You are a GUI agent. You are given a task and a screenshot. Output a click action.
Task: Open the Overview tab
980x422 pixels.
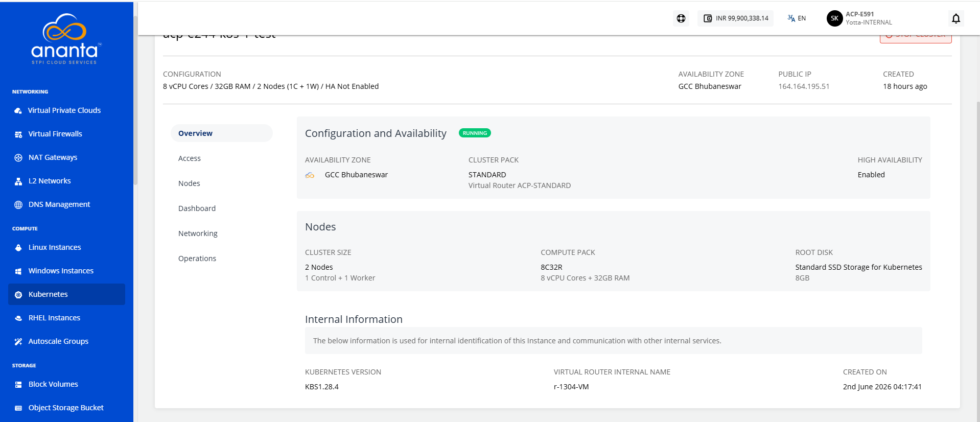[x=222, y=133]
